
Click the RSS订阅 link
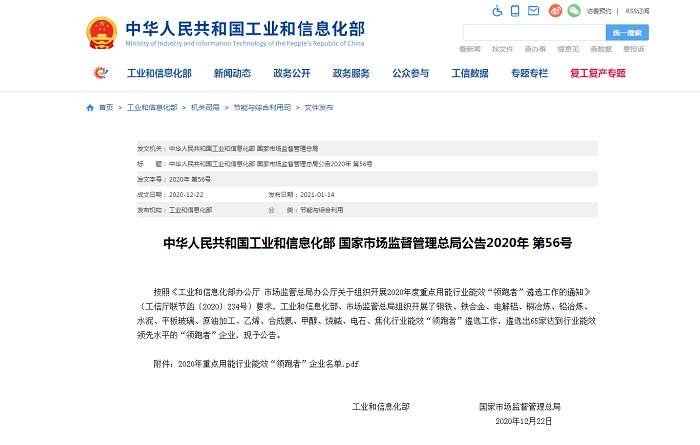637,11
